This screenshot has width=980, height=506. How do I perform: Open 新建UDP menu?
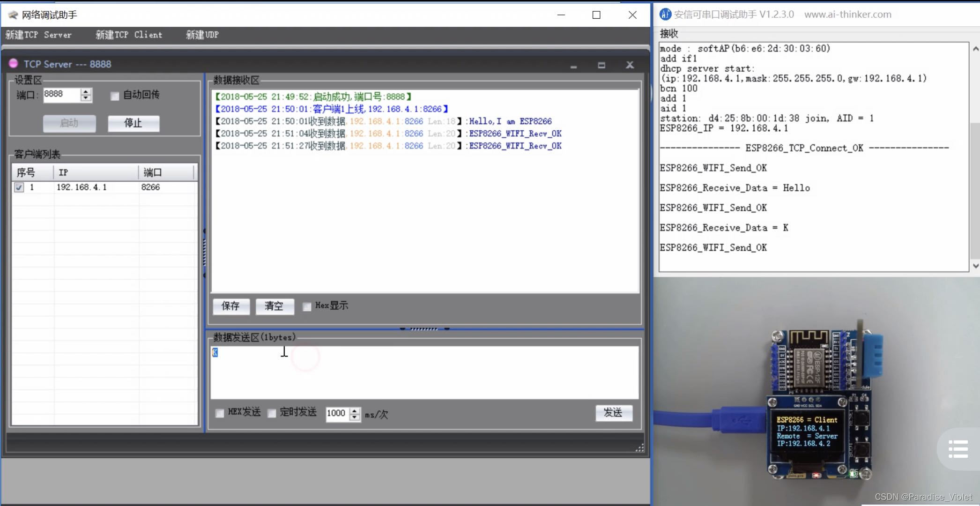(201, 35)
